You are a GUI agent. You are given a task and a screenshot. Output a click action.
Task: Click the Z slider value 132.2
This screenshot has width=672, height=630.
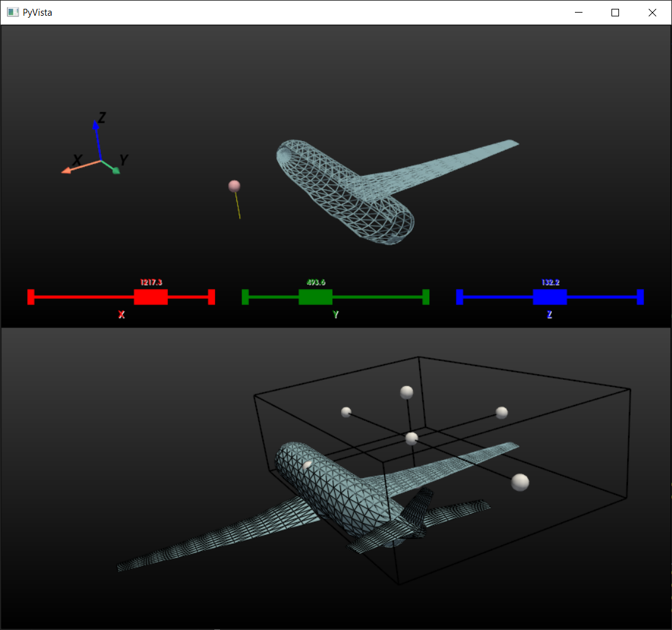(550, 282)
